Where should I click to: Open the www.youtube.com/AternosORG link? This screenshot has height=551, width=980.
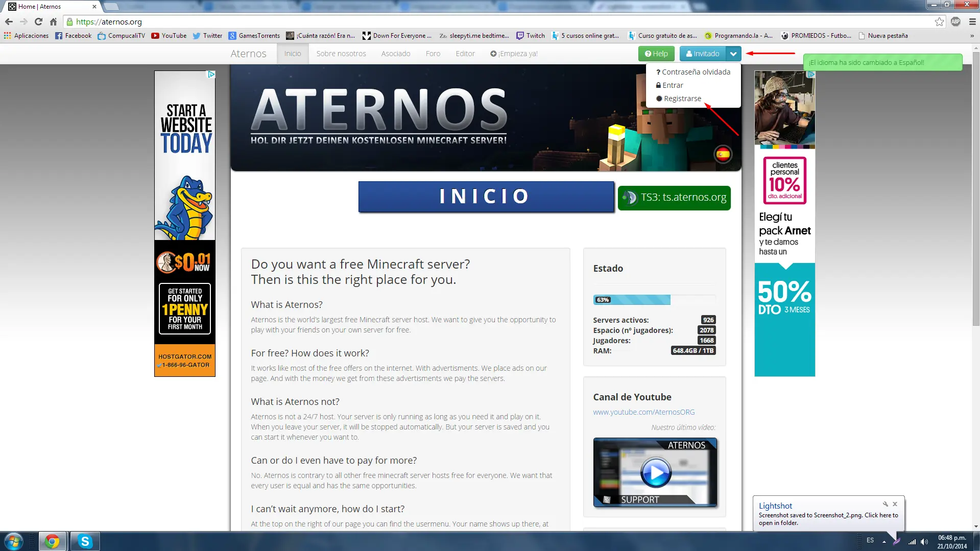pos(643,412)
